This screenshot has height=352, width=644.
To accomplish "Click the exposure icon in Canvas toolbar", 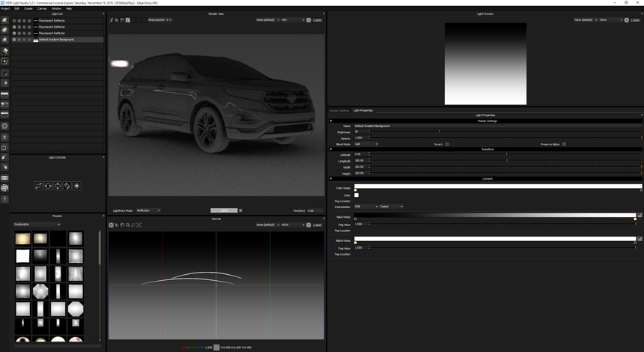I will [309, 225].
